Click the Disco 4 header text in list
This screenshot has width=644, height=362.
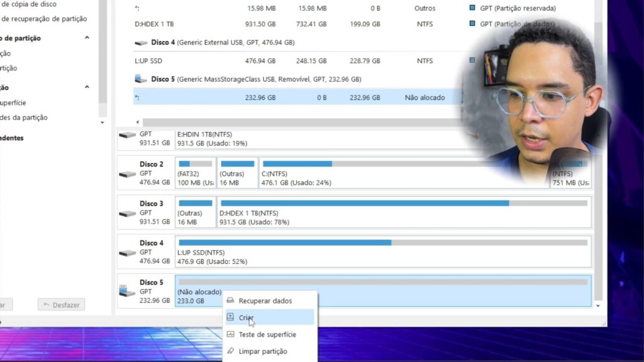click(223, 43)
